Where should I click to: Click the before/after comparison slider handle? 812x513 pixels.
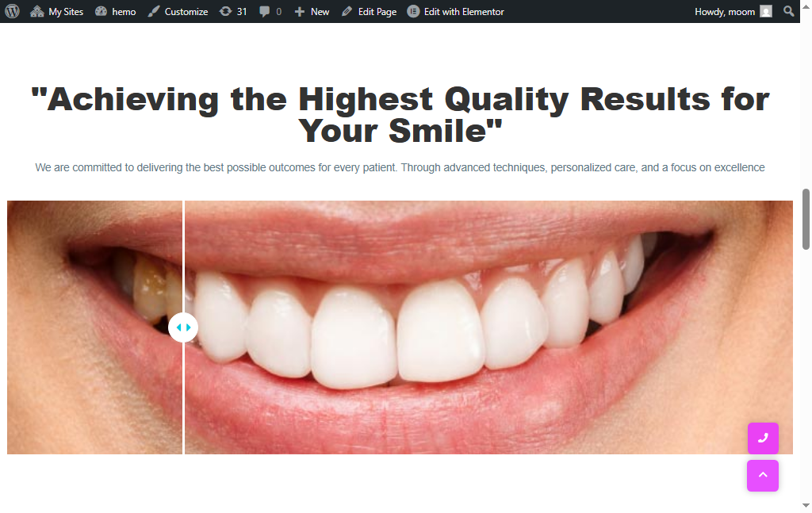click(x=183, y=327)
